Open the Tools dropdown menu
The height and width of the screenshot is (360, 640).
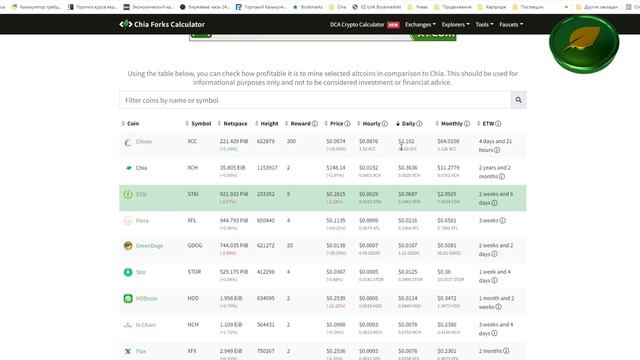click(x=484, y=24)
